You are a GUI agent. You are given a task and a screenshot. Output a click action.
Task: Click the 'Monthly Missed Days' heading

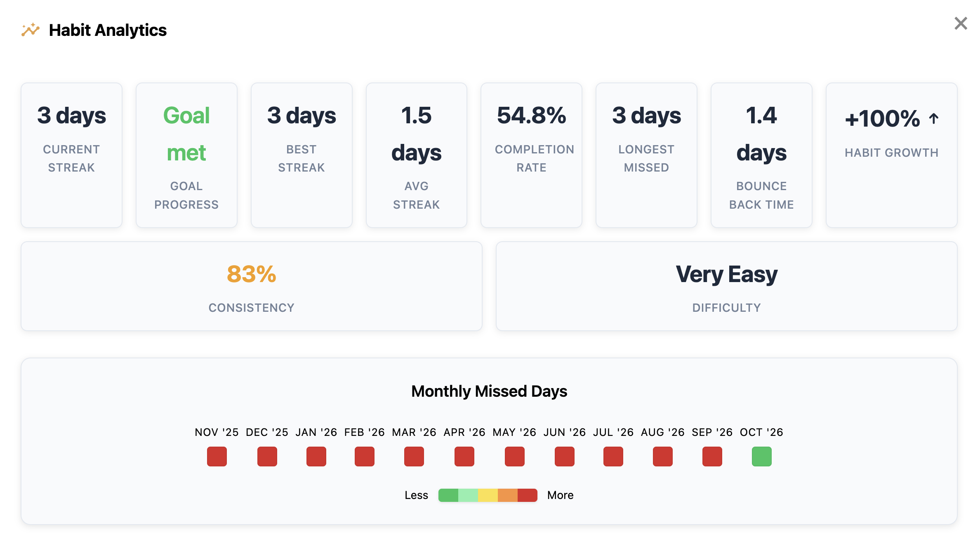tap(489, 391)
